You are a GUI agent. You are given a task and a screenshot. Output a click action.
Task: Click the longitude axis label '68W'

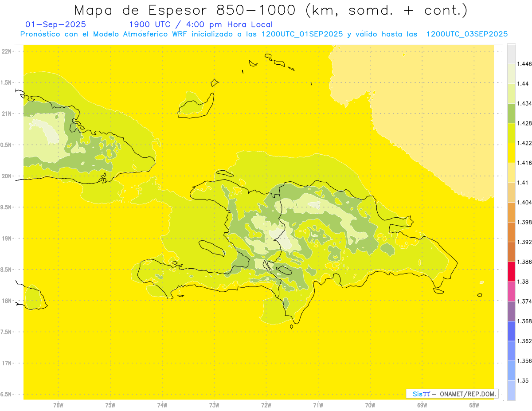pyautogui.click(x=474, y=405)
